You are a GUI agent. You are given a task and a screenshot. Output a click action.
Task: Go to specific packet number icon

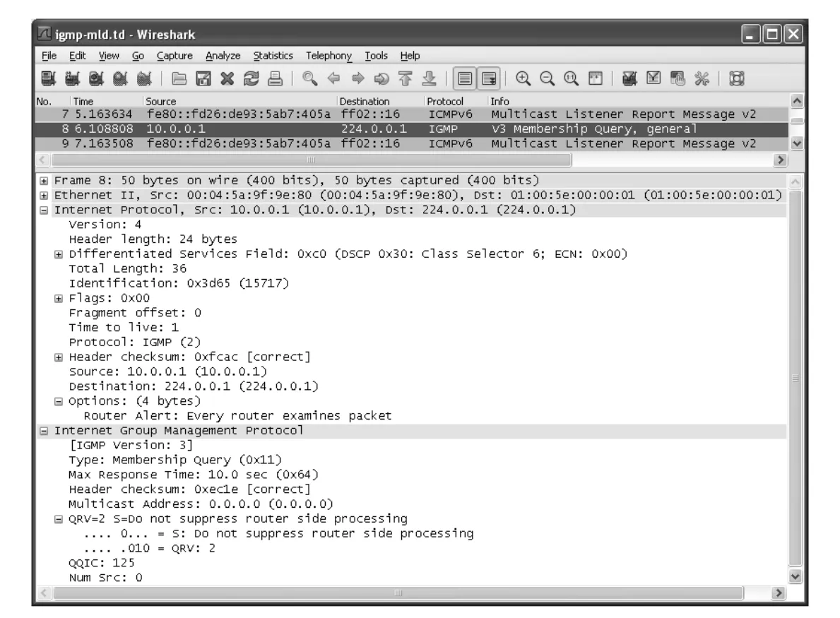(381, 78)
